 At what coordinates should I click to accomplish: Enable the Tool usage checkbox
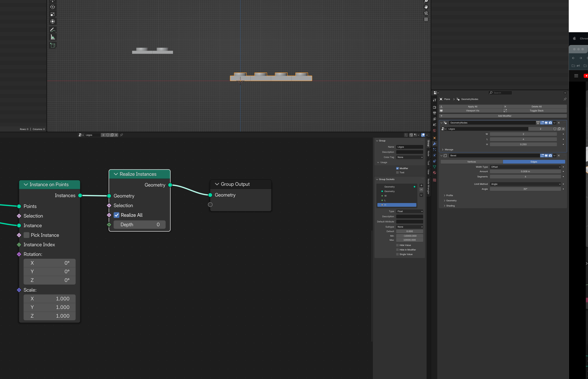coord(397,172)
